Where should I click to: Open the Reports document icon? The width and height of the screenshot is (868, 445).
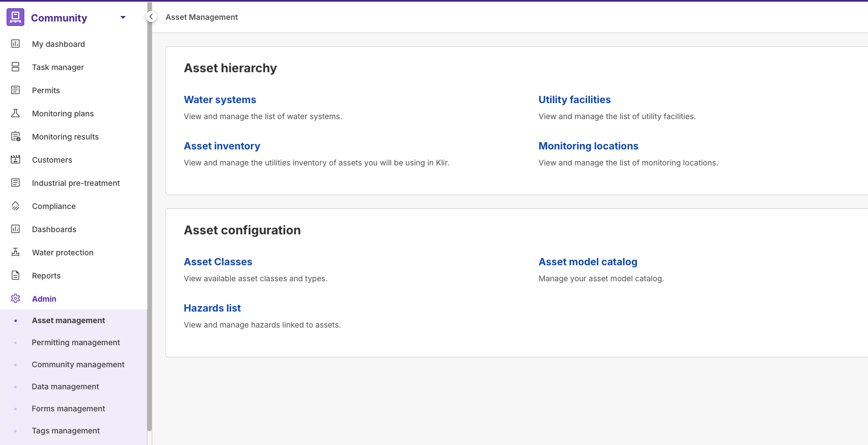point(15,275)
